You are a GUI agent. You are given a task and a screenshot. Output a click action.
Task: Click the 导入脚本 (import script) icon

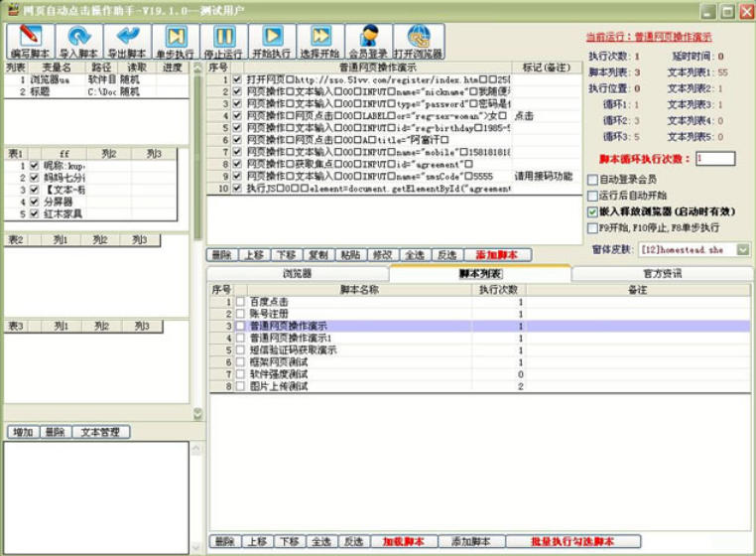click(x=77, y=42)
